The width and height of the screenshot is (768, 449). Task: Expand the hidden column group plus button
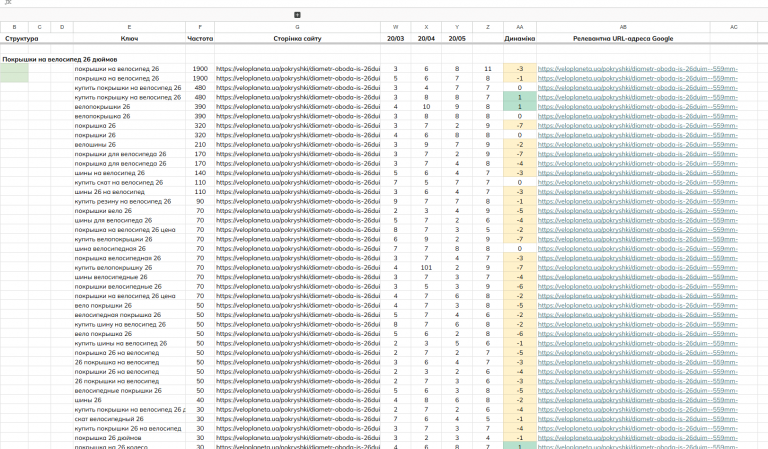tap(297, 15)
